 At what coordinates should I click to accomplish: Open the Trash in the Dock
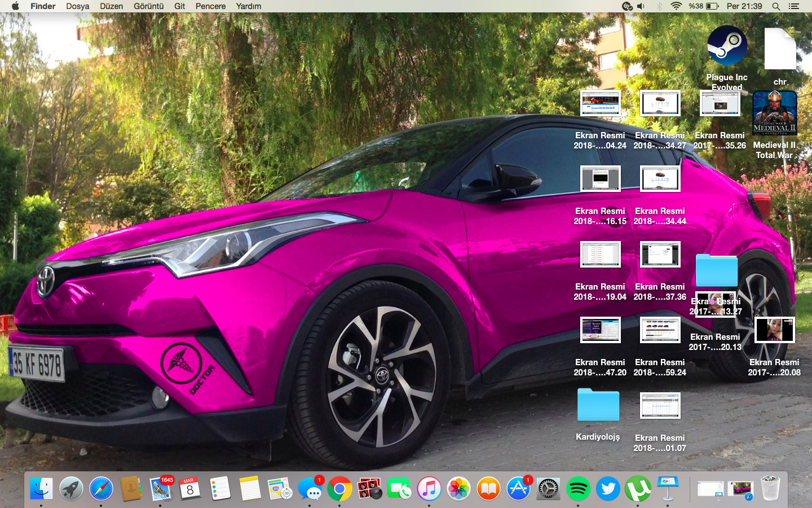(x=770, y=488)
